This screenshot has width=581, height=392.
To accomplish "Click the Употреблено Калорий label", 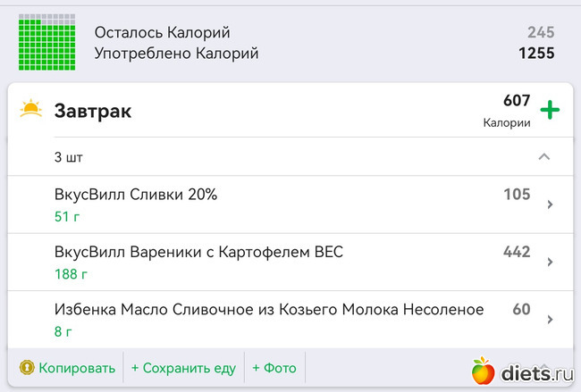I will [x=177, y=54].
